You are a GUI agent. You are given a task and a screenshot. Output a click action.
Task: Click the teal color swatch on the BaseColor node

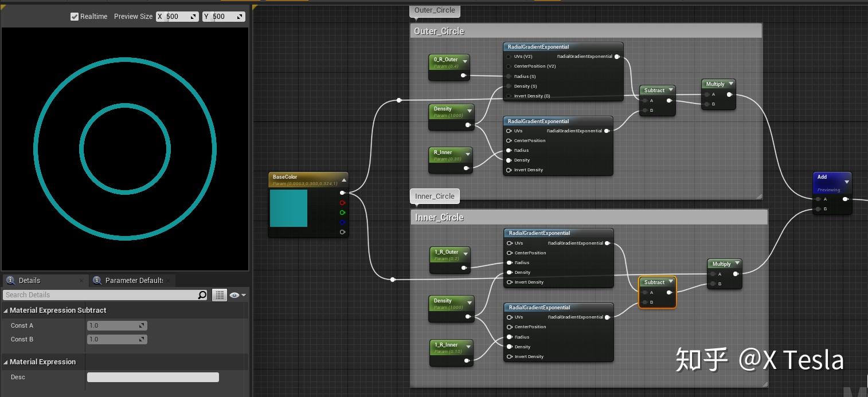288,209
